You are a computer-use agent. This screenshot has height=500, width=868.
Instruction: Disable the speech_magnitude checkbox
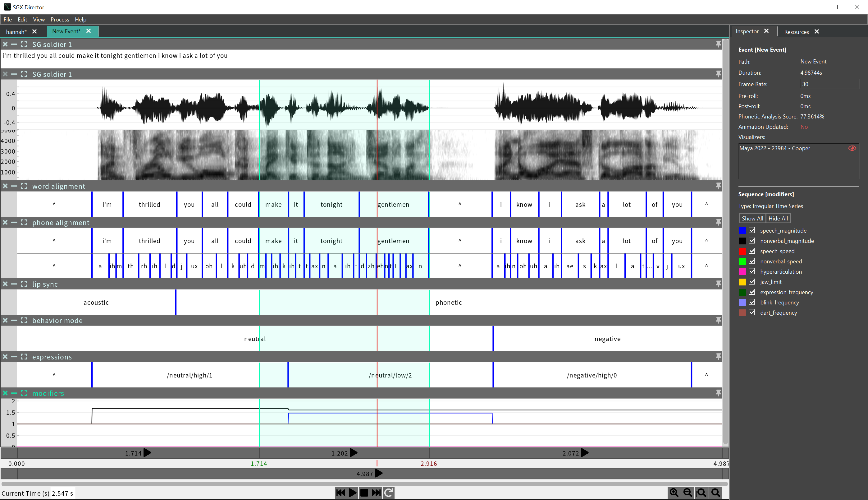pyautogui.click(x=752, y=230)
